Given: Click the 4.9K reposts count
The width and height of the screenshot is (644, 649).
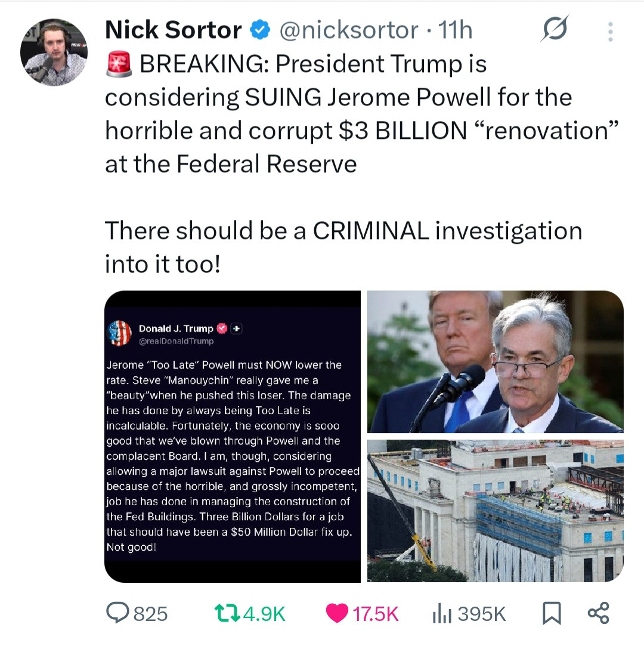Looking at the screenshot, I should (265, 613).
